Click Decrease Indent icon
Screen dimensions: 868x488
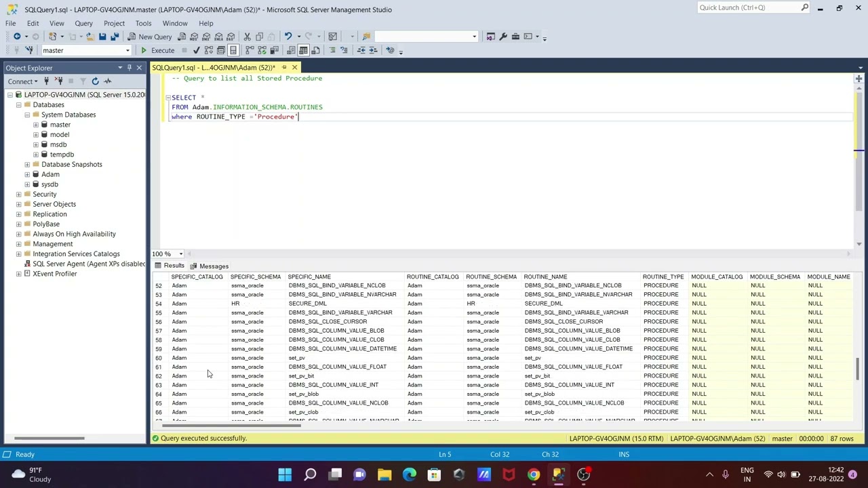[x=361, y=50]
